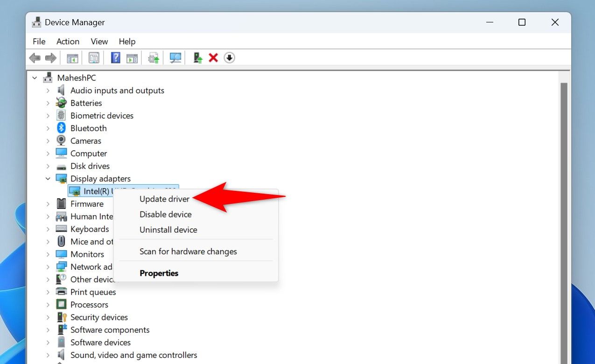Screen dimensions: 595x364
Task: Open Properties from the context menu
Action: [196, 273]
